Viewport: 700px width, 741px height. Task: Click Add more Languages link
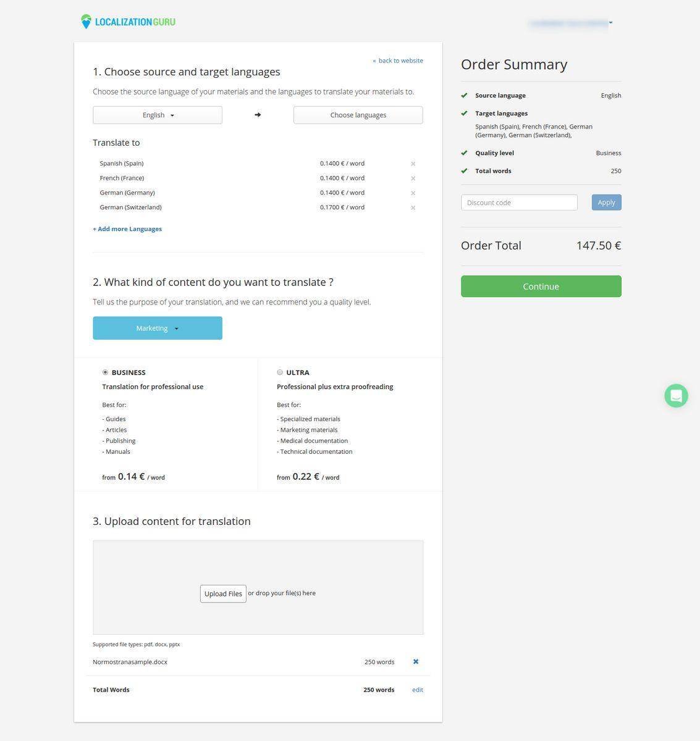tap(127, 229)
